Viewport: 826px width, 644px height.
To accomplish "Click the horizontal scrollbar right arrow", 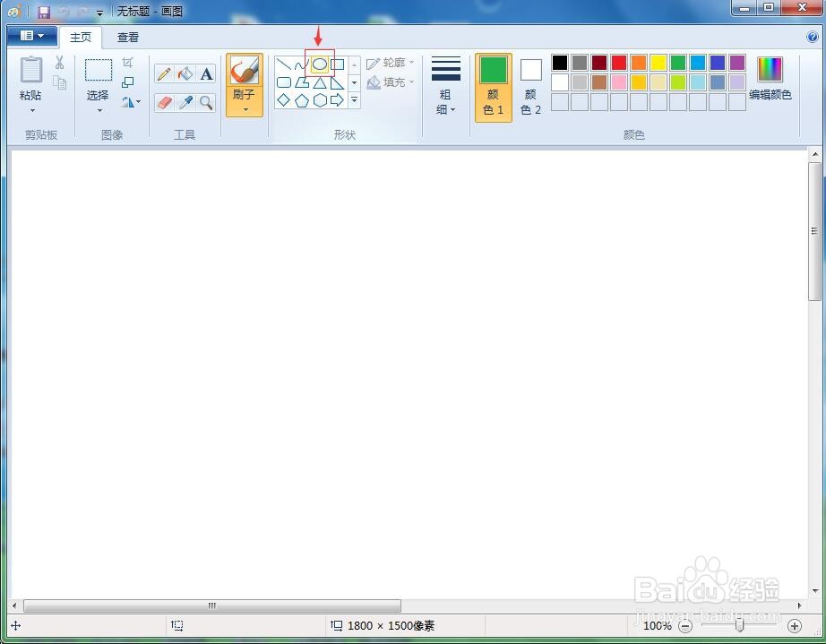I will pyautogui.click(x=799, y=605).
